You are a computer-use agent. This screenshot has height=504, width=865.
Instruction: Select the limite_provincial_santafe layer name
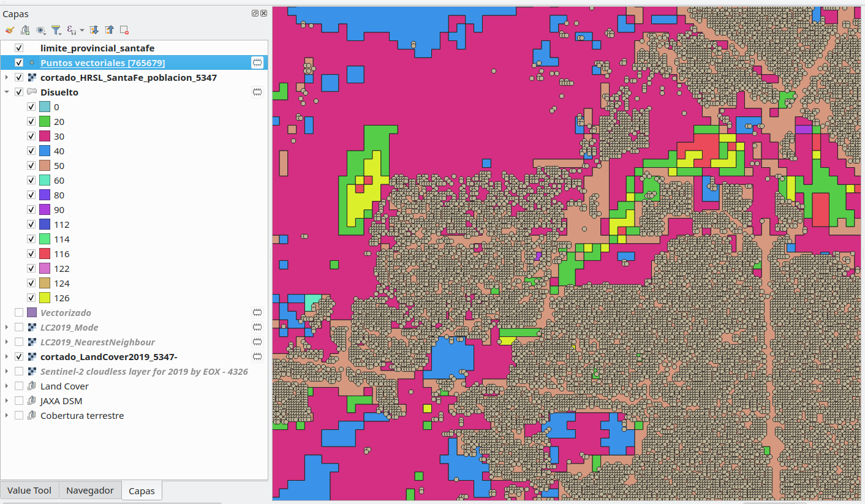click(x=97, y=48)
